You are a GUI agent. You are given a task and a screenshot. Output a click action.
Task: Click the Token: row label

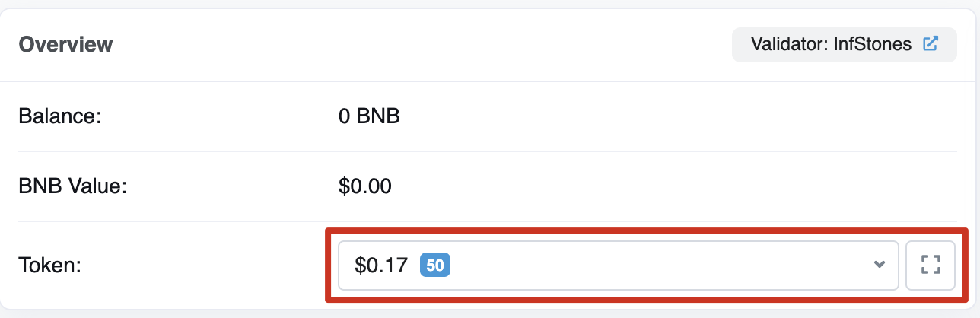click(x=49, y=266)
